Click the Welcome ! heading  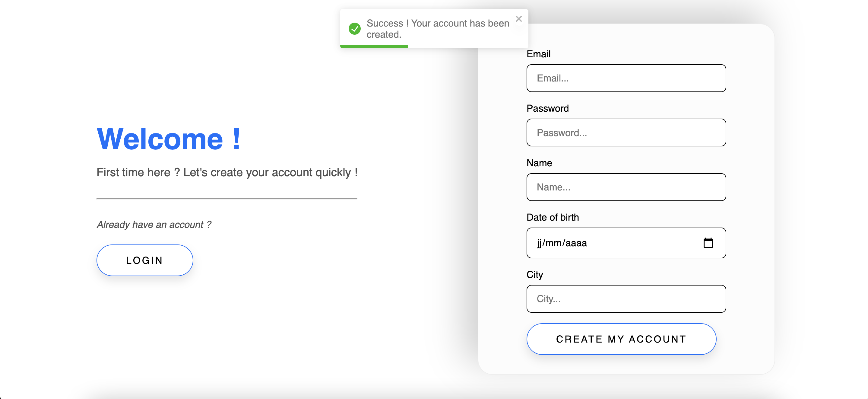(169, 138)
